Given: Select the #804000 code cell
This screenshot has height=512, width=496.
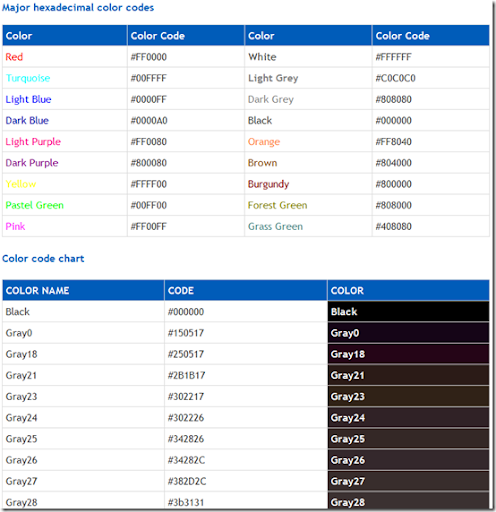Looking at the screenshot, I should pos(431,163).
